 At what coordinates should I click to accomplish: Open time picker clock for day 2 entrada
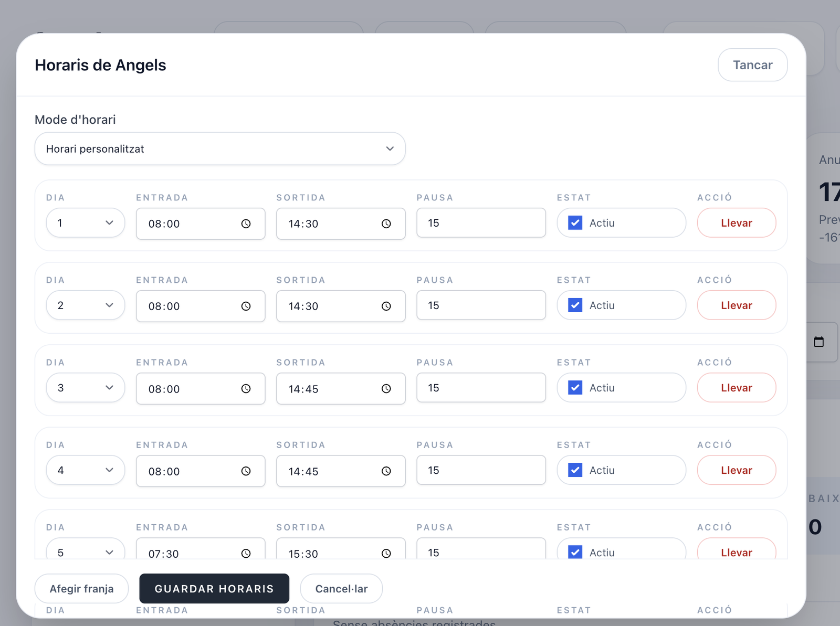246,306
